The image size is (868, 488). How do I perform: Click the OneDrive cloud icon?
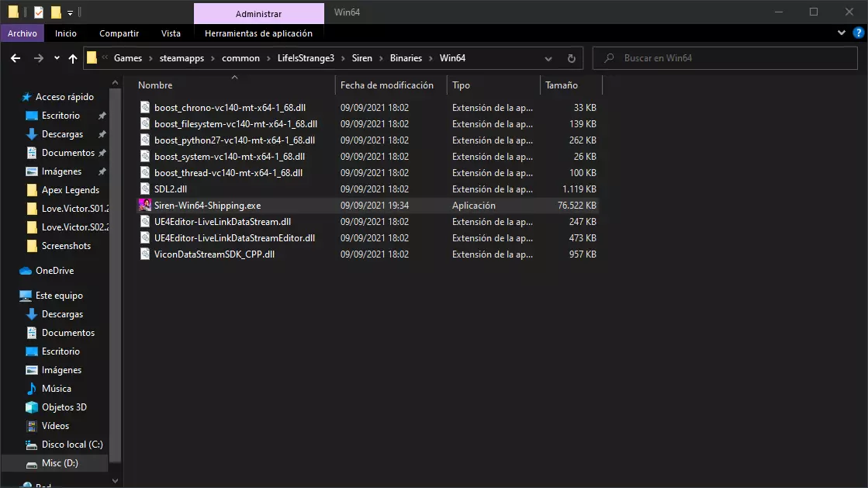pyautogui.click(x=26, y=271)
